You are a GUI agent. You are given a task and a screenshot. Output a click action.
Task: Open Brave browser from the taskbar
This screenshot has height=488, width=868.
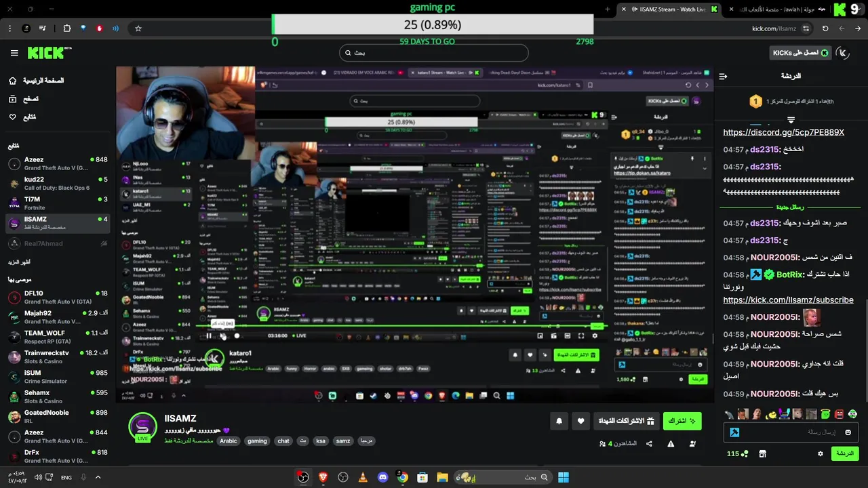coord(323,477)
